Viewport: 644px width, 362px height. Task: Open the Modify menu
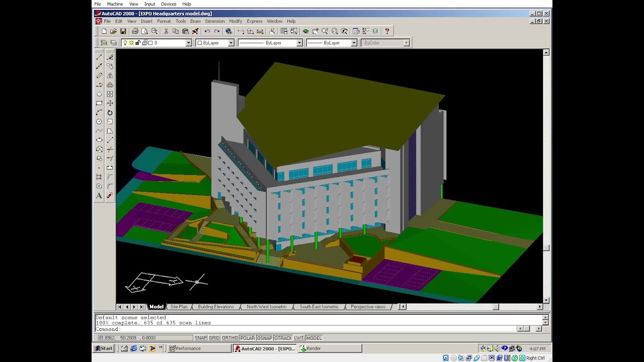[235, 21]
